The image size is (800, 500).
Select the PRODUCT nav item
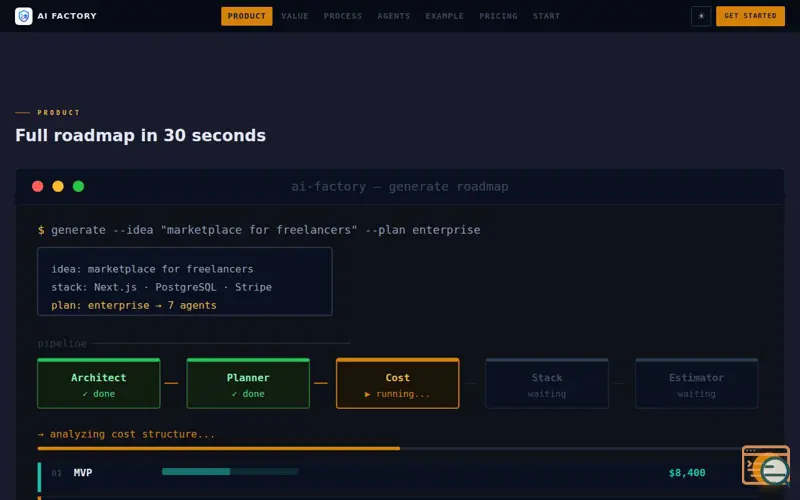tap(246, 16)
